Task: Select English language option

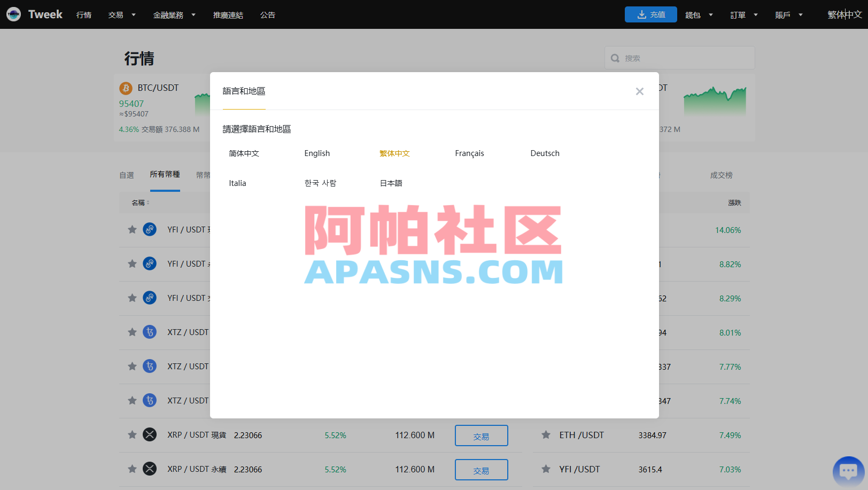Action: [317, 153]
